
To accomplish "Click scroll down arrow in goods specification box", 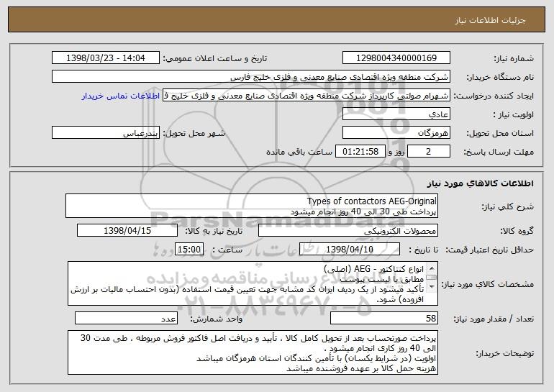I will (x=432, y=287).
